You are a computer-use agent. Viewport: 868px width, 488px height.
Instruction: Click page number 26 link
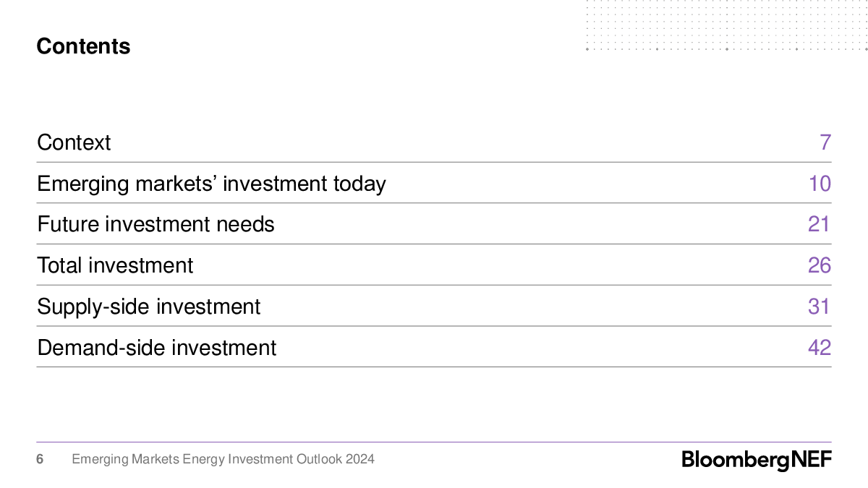(x=820, y=265)
